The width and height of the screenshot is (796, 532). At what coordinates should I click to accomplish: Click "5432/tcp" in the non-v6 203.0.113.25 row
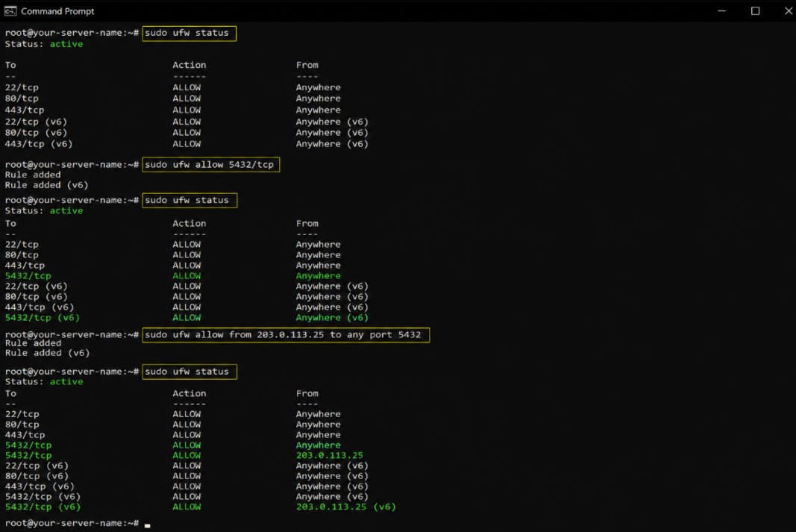[x=28, y=455]
